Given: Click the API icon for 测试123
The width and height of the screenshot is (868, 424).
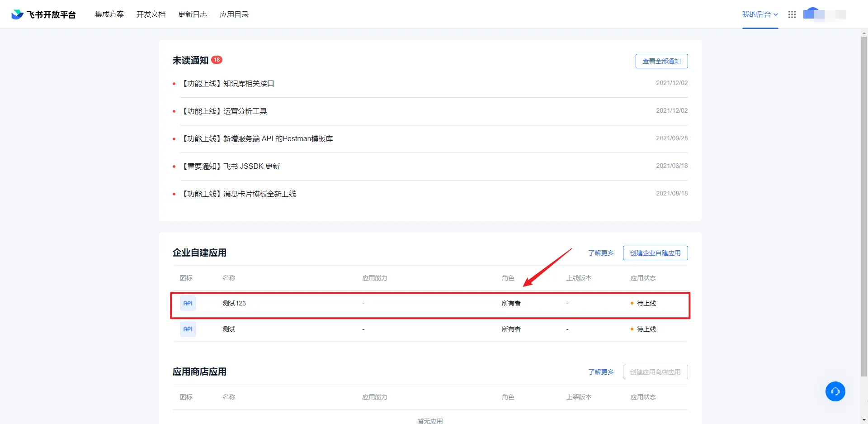Looking at the screenshot, I should click(x=188, y=303).
